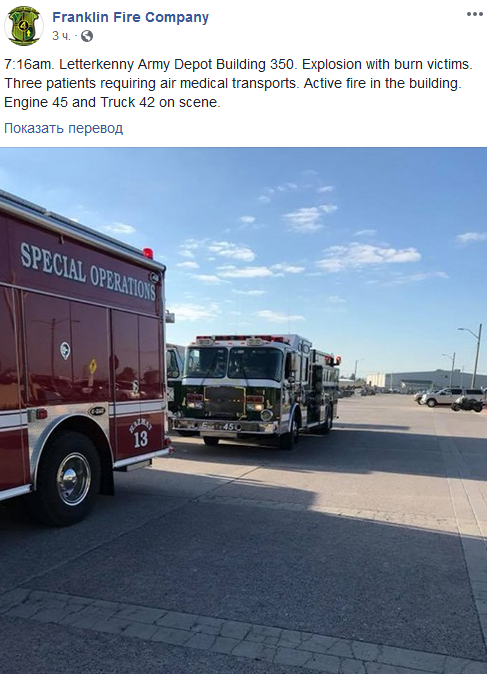Click the globe public privacy icon
Screen dimensions: 487x674
tap(87, 36)
